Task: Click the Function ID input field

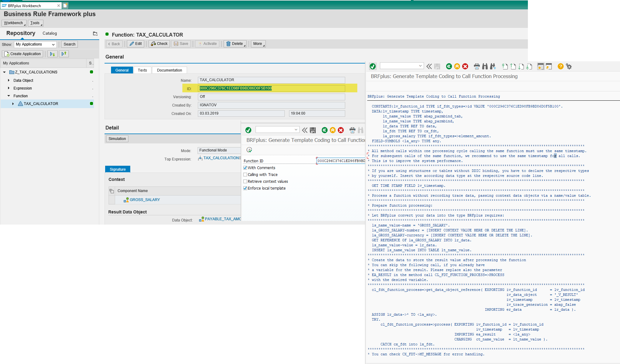Action: click(341, 161)
